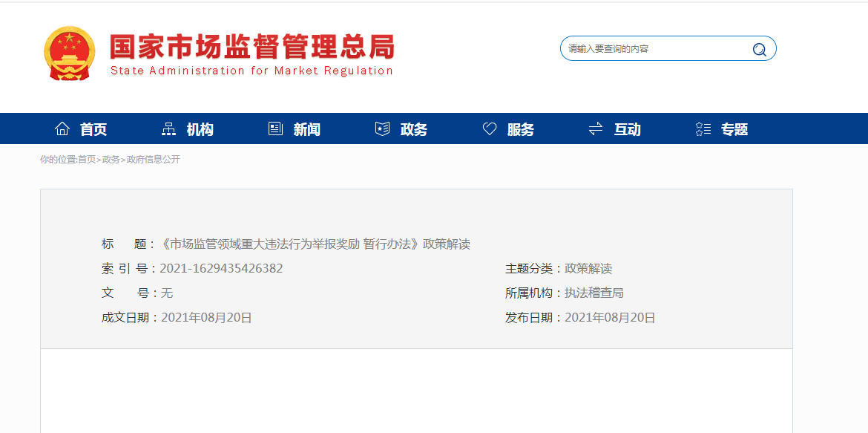Click the house icon beside 首页
The width and height of the screenshot is (868, 433).
62,128
